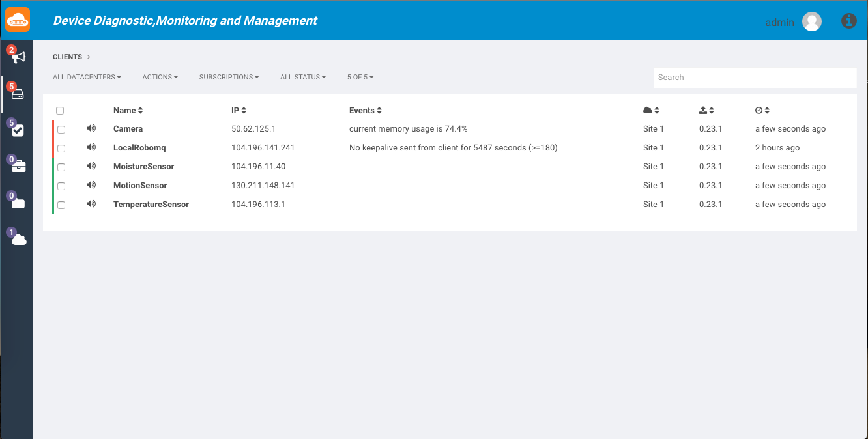Click the speaker icon beside Camera
The width and height of the screenshot is (868, 439).
[x=91, y=129]
